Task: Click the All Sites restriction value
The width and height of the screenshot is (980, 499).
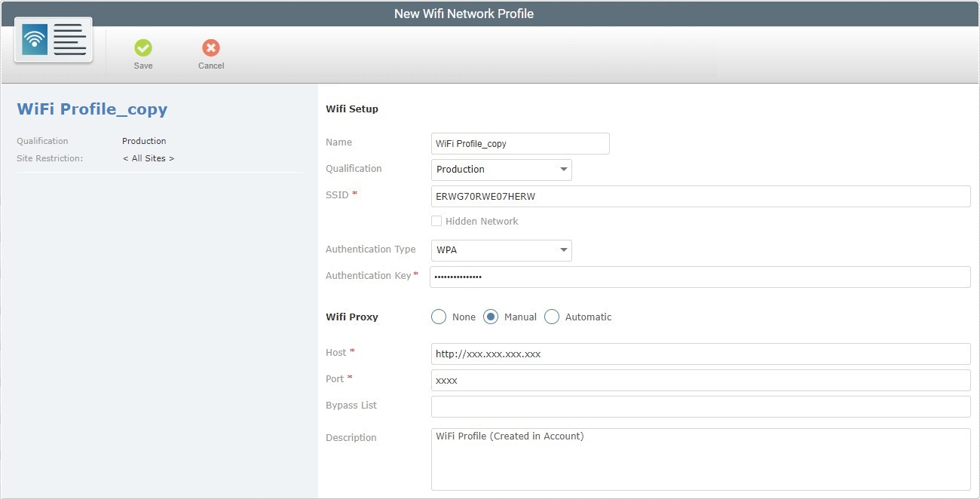Action: click(149, 158)
